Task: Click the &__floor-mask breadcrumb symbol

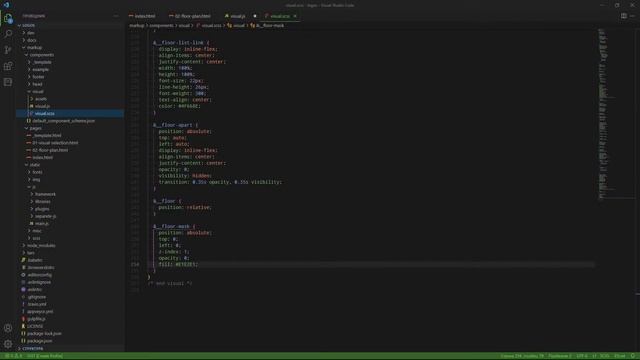Action: point(269,26)
